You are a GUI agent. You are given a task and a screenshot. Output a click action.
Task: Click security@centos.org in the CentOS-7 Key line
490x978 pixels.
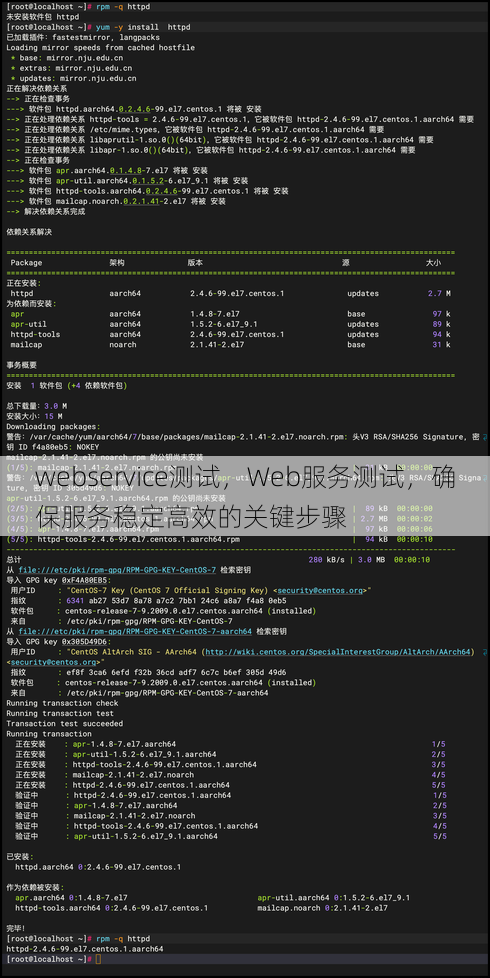(x=320, y=591)
